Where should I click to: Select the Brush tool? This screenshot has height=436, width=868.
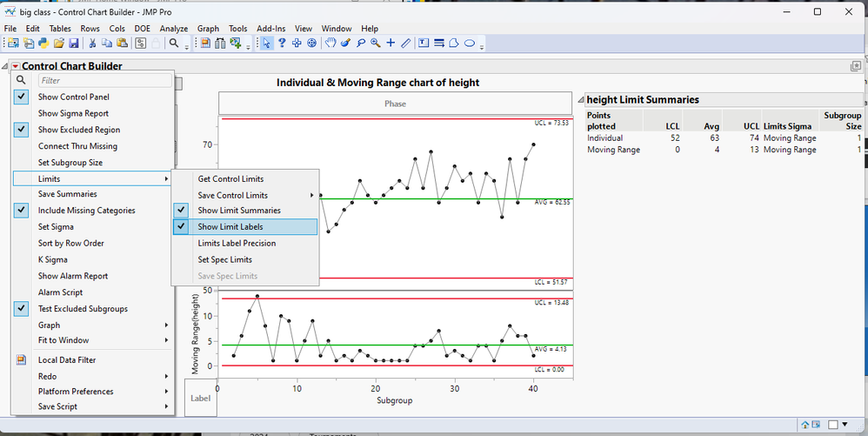click(x=345, y=44)
